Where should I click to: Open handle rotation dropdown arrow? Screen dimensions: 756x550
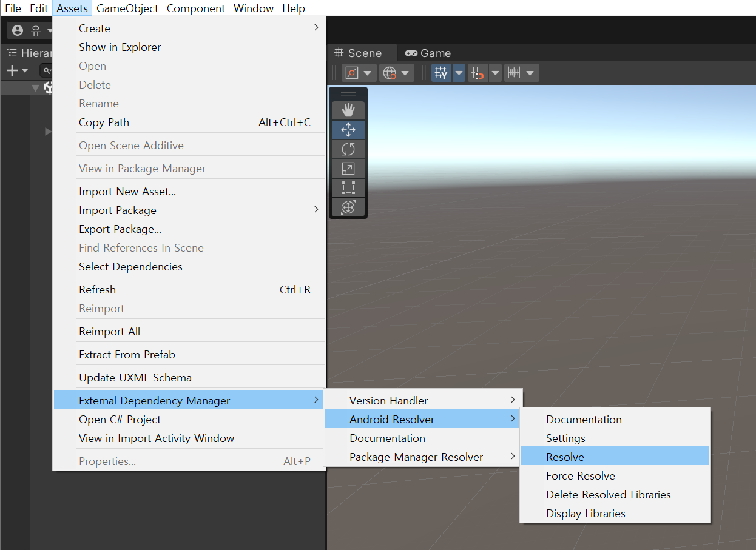tap(405, 73)
